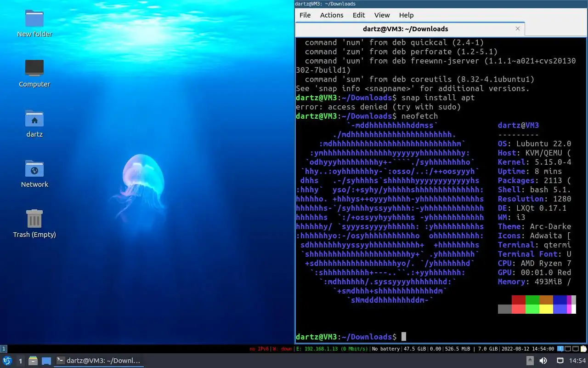Click the QTerminal window title bar
Viewport: 588px width, 368px height.
pos(441,4)
